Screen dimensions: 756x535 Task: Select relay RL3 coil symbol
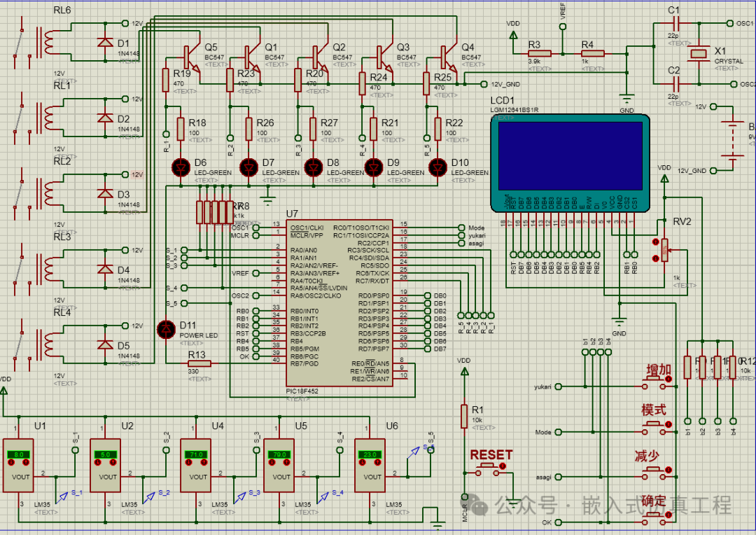coord(48,269)
